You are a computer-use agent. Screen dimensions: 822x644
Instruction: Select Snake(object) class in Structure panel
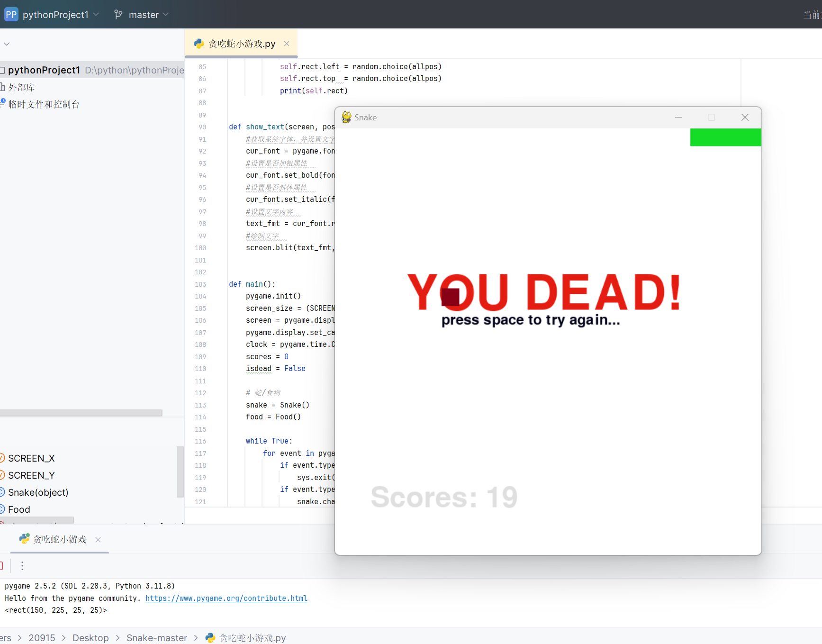point(38,492)
